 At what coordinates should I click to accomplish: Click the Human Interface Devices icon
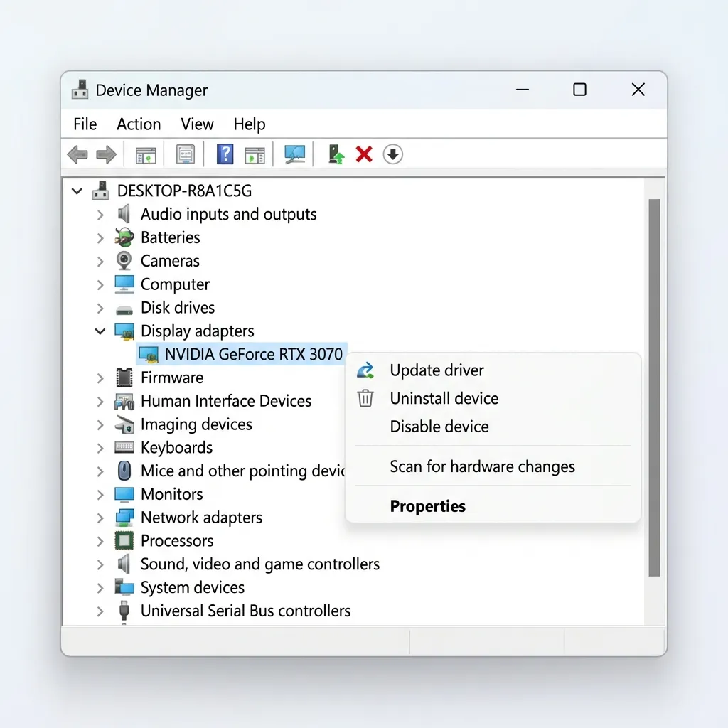coord(124,402)
